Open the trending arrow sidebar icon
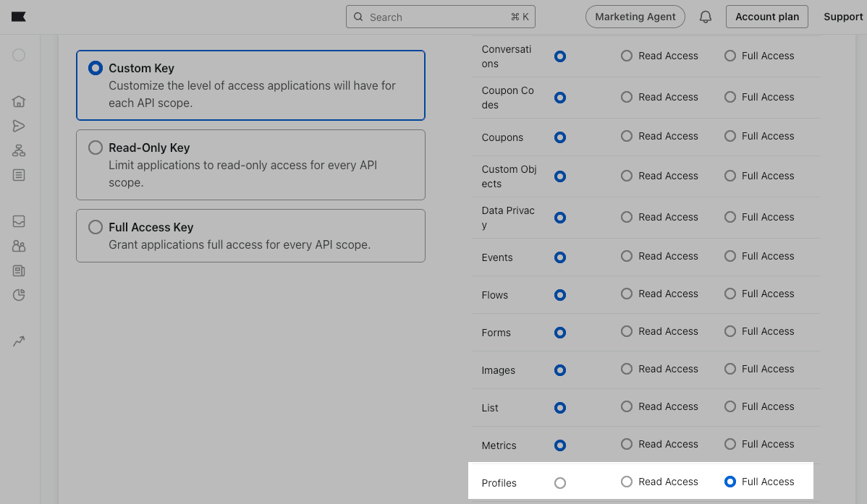This screenshot has width=867, height=504. point(19,341)
